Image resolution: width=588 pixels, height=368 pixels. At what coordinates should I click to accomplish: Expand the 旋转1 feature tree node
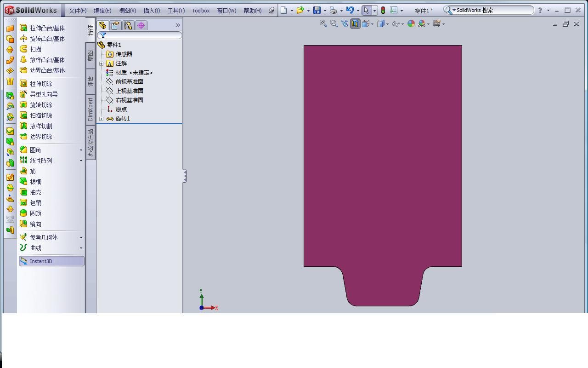click(x=102, y=119)
